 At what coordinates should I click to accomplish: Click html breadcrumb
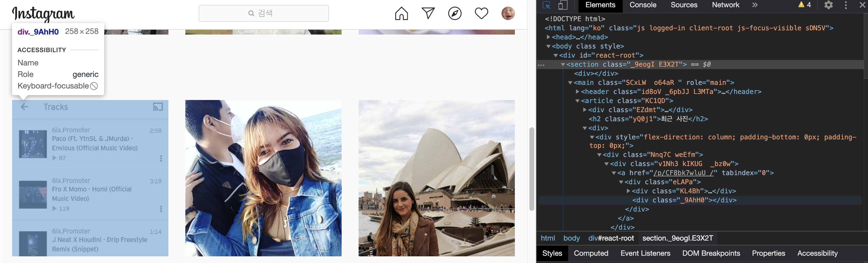[548, 238]
